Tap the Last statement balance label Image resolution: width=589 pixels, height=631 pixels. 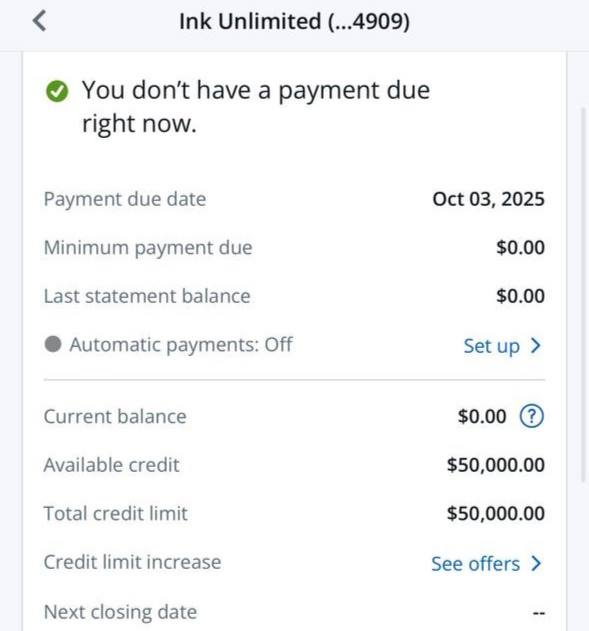147,296
